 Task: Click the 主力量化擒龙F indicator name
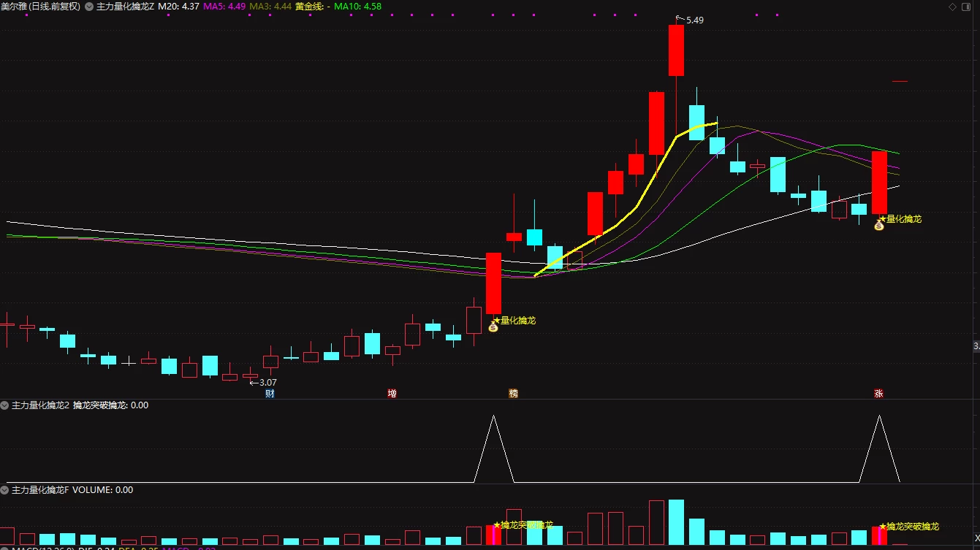(x=40, y=490)
